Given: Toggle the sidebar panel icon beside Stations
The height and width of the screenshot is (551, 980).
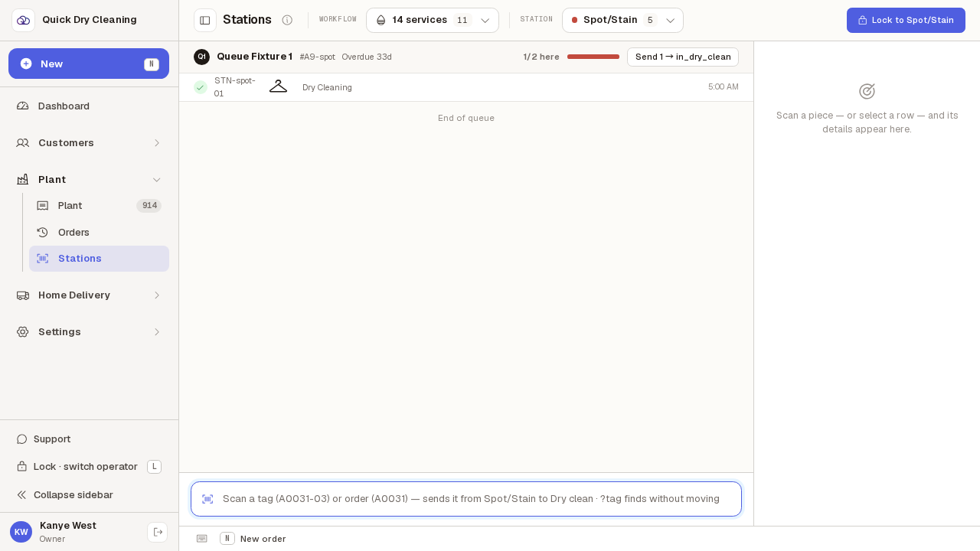Looking at the screenshot, I should tap(205, 20).
